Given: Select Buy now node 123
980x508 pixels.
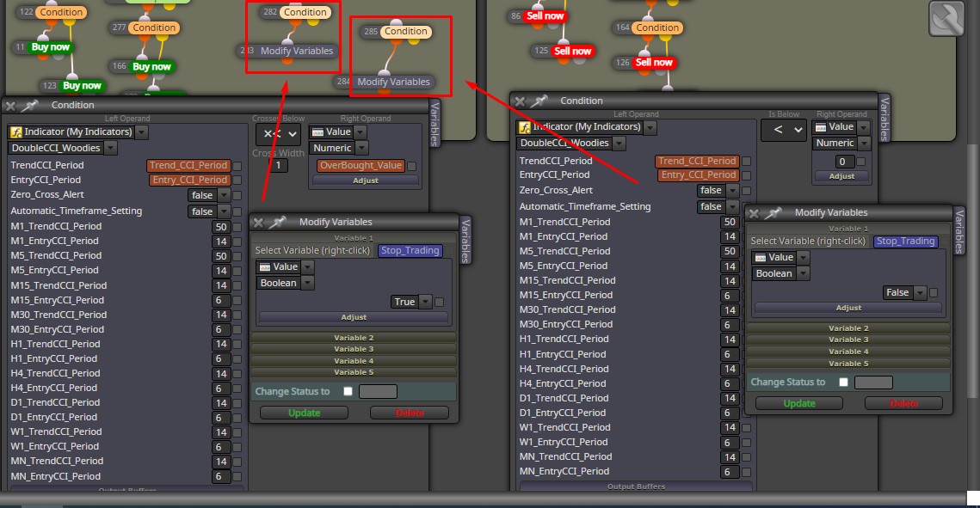Looking at the screenshot, I should (x=82, y=85).
